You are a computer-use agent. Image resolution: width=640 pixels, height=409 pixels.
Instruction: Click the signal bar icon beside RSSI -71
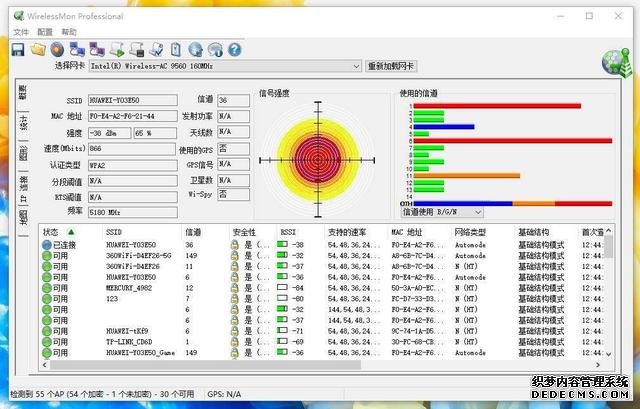click(282, 330)
